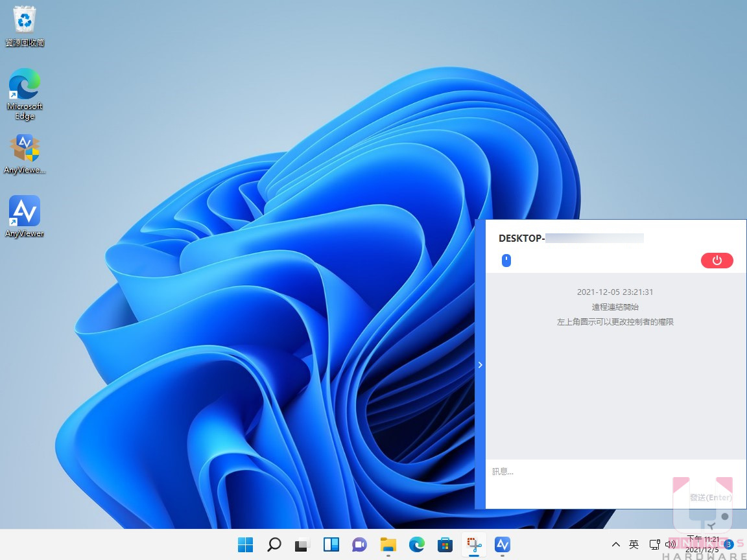Image resolution: width=747 pixels, height=560 pixels.
Task: Collapse the AnyViewer chat panel arrow
Action: pyautogui.click(x=480, y=365)
